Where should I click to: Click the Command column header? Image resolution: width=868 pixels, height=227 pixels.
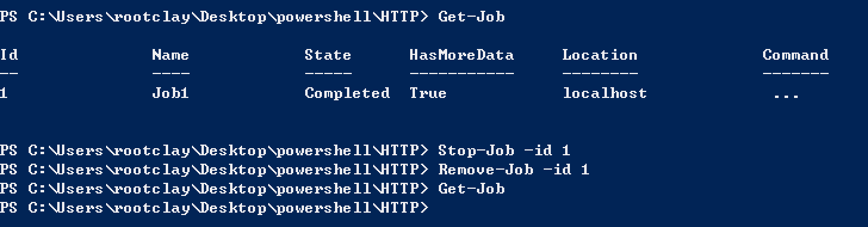[795, 55]
